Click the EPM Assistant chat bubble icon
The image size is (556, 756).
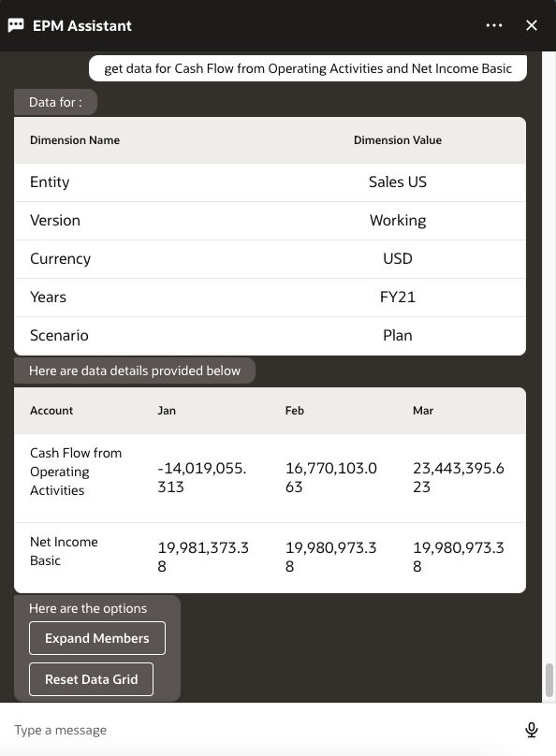(x=17, y=25)
